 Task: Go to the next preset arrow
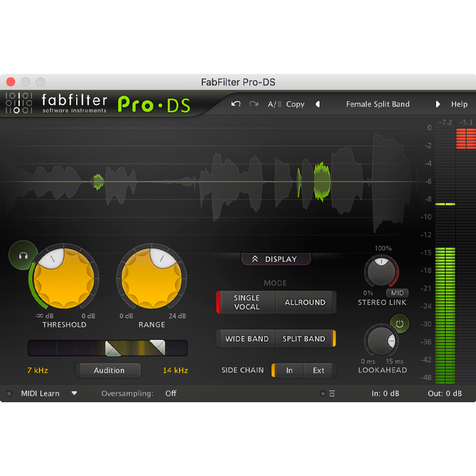(437, 104)
